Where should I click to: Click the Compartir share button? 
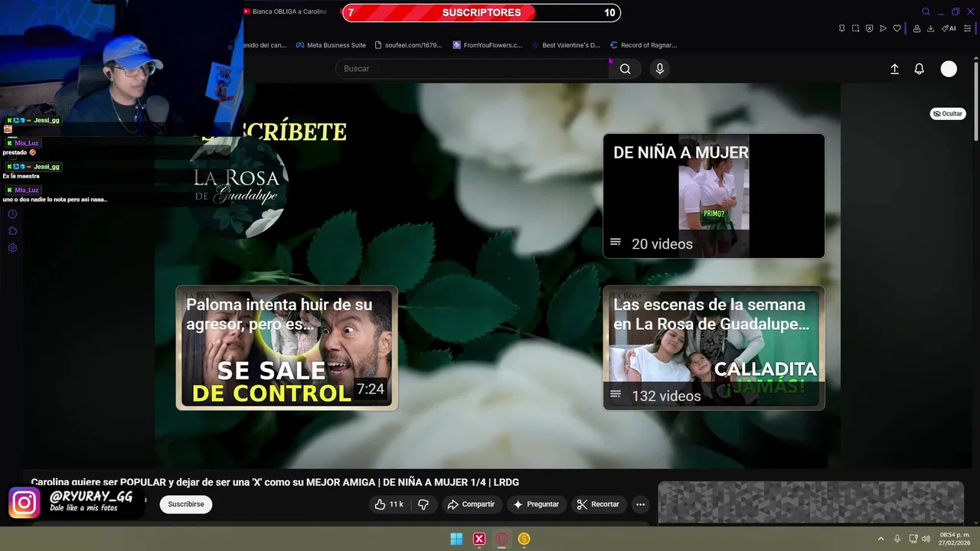click(x=471, y=504)
